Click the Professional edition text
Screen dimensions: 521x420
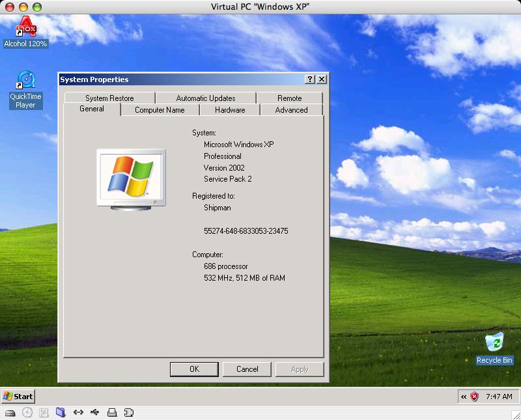point(223,156)
